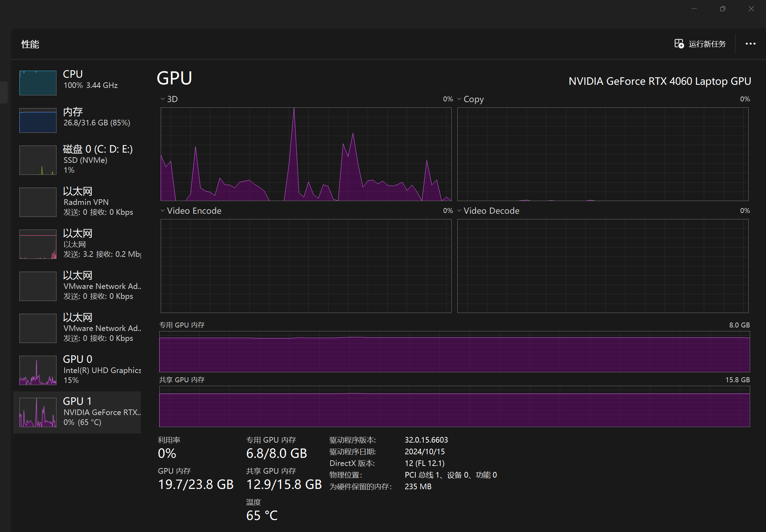This screenshot has width=766, height=532.
Task: Select GPU 0 Intel UHD Graphics entry
Action: click(x=77, y=370)
